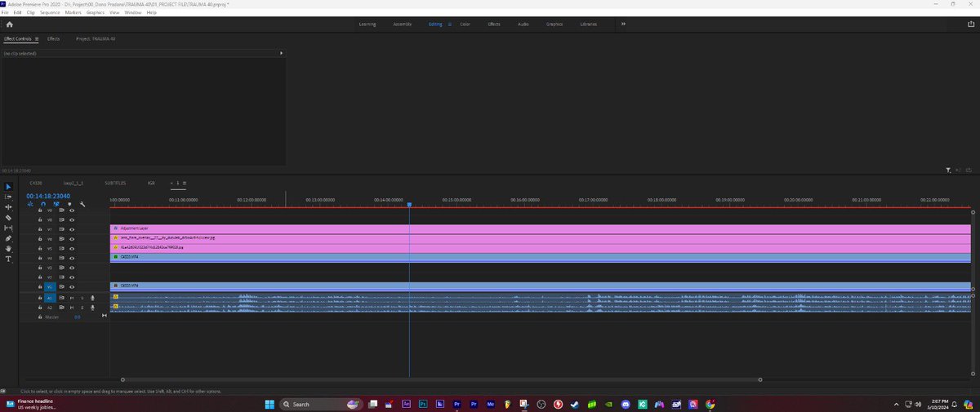Click the Home icon in workspace bar
The image size is (980, 412).
coord(9,24)
